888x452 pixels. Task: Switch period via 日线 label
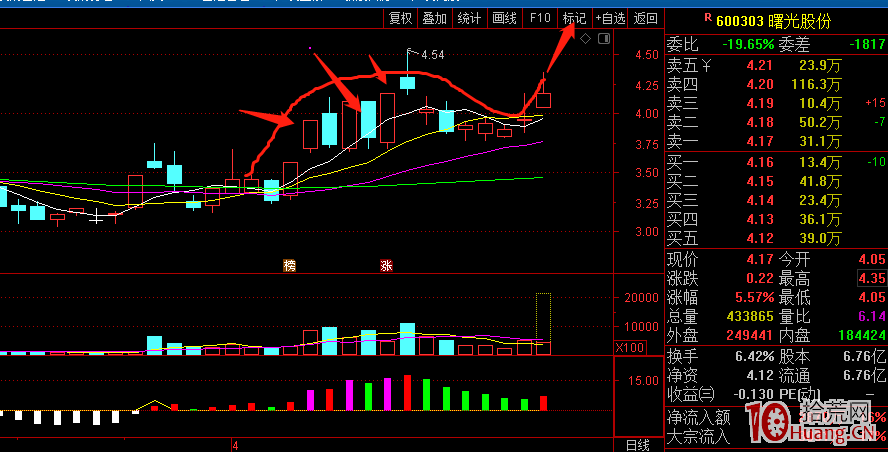pyautogui.click(x=638, y=445)
